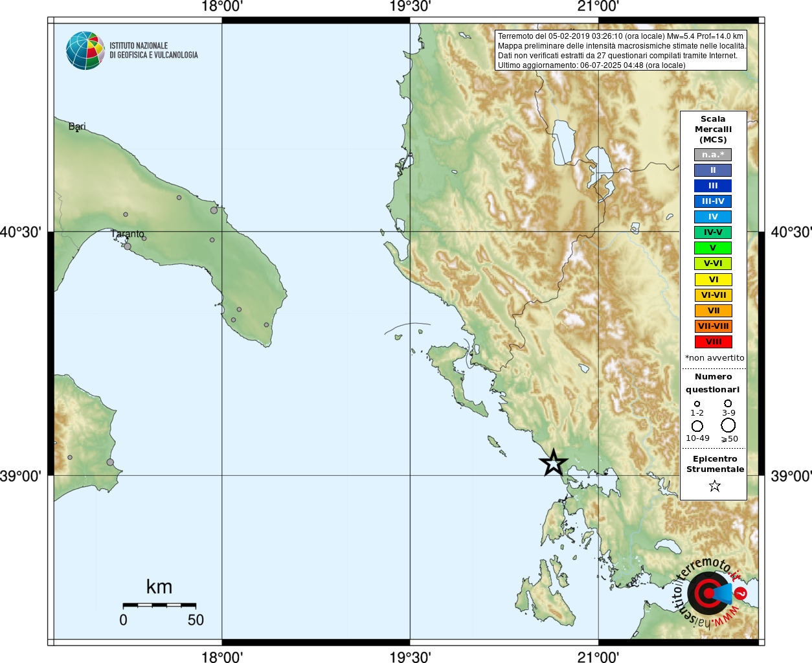Image resolution: width=812 pixels, height=663 pixels.
Task: Click the haisentitoilterremoto.it circular logo
Action: point(709,593)
